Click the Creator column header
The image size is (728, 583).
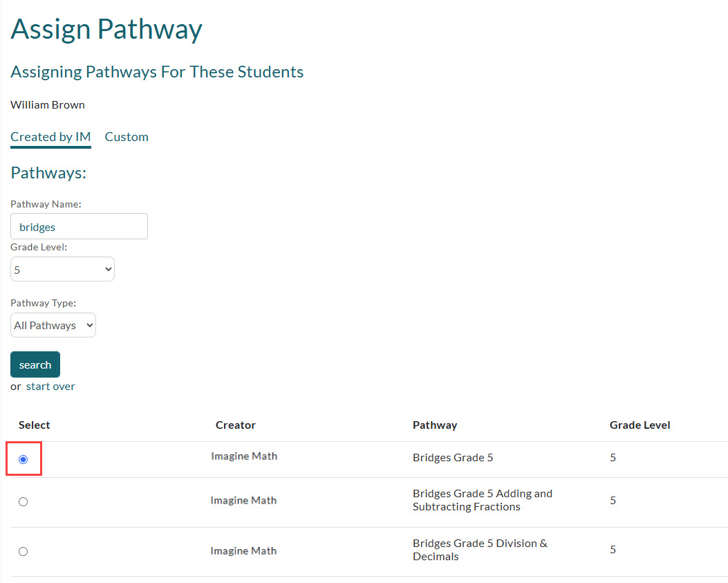pos(235,425)
